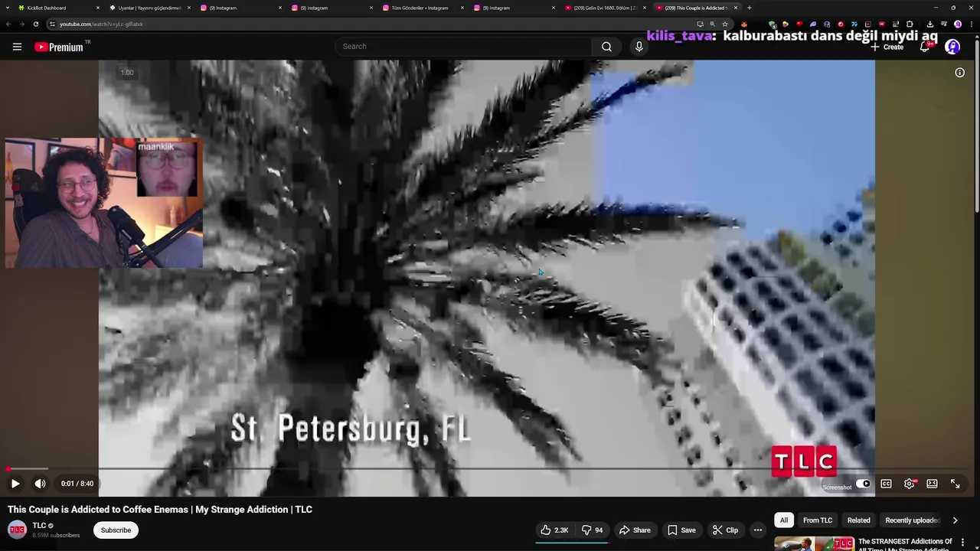
Task: Play the paused video
Action: [x=15, y=484]
